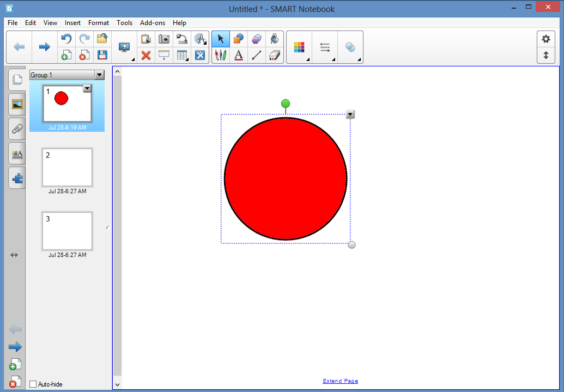Redo the last undone action

point(84,39)
